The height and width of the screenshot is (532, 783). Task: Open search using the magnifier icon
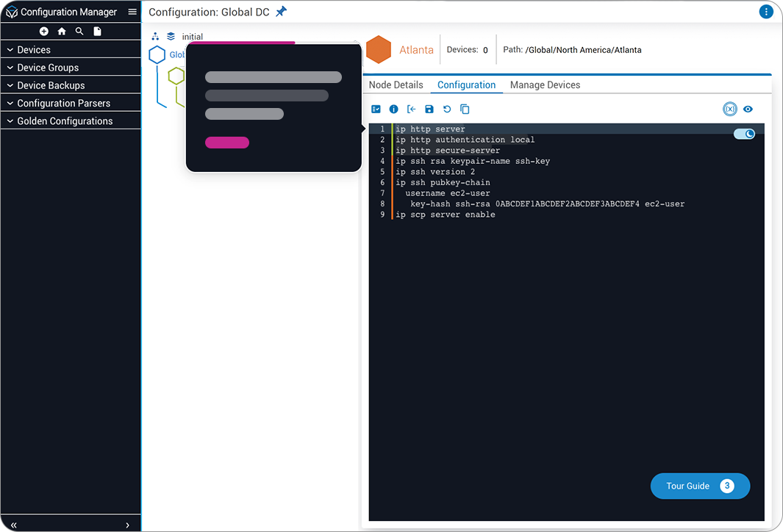click(79, 31)
